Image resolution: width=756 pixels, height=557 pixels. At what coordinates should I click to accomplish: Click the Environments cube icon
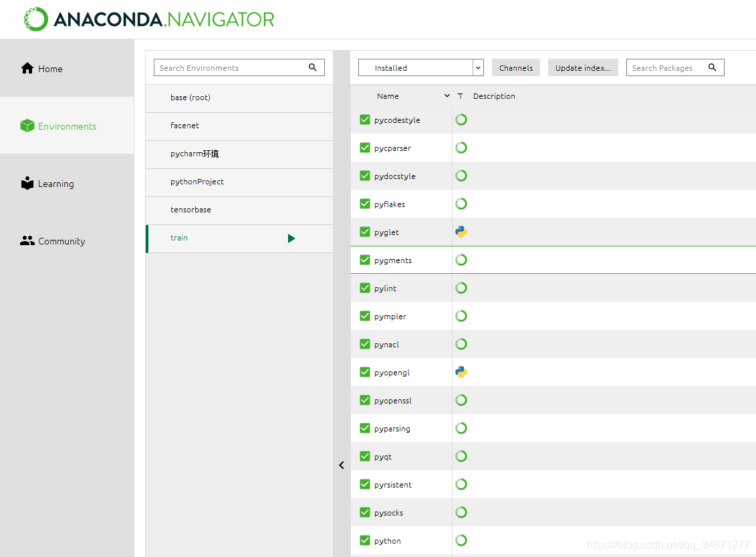tap(27, 126)
